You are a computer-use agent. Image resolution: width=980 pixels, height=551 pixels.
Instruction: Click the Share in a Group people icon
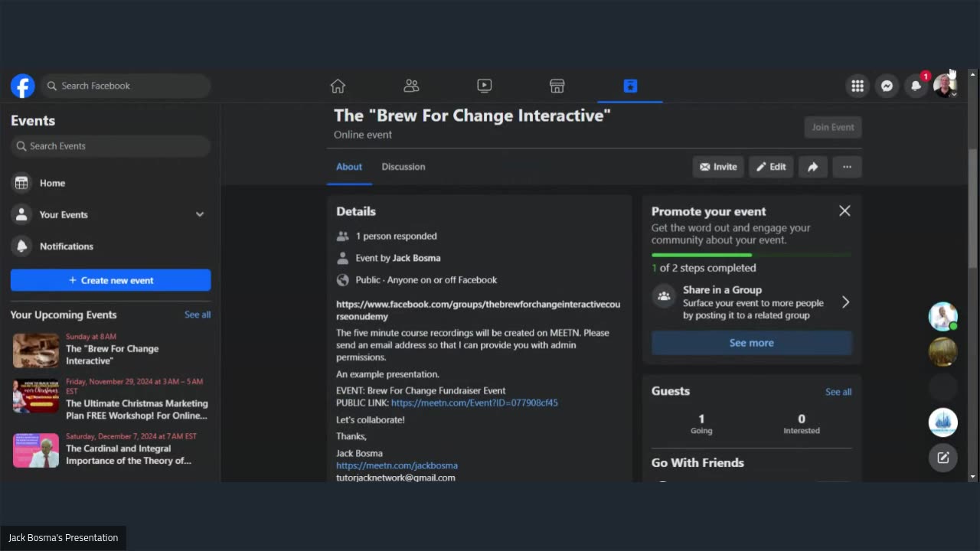[664, 295]
